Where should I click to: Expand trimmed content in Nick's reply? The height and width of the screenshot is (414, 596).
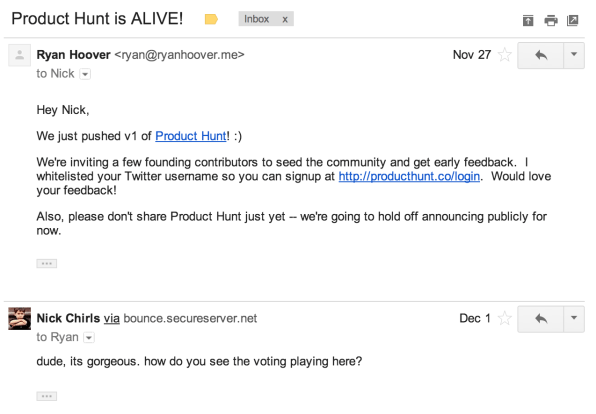coord(47,397)
